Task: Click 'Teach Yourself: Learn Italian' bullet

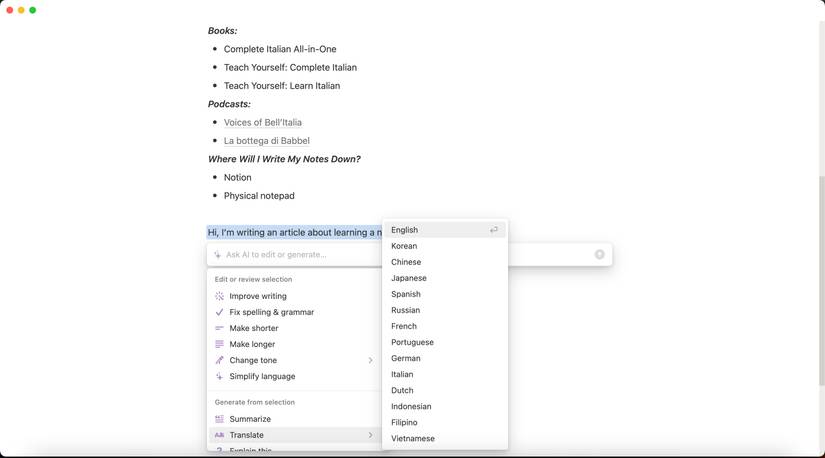Action: tap(282, 86)
